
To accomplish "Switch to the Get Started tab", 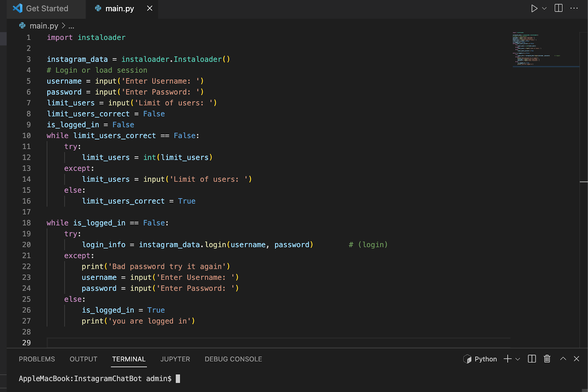I will tap(47, 8).
